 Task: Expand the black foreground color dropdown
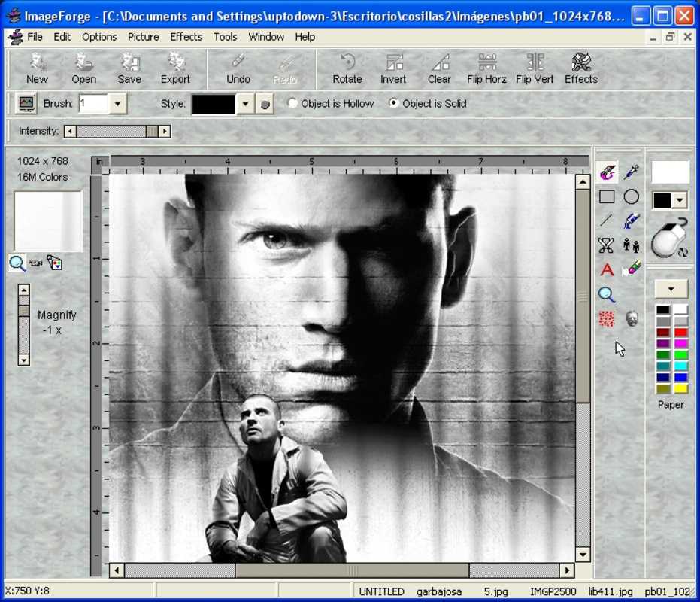(680, 200)
